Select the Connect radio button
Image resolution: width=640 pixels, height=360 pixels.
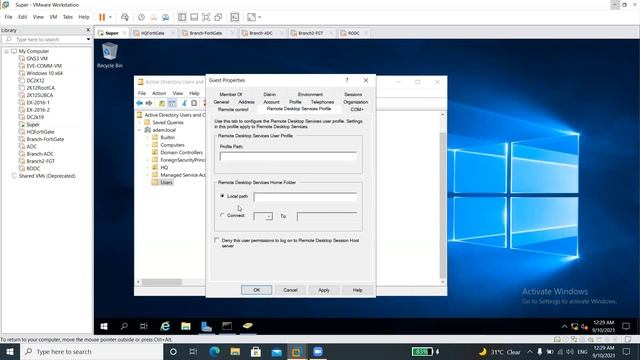[x=222, y=215]
